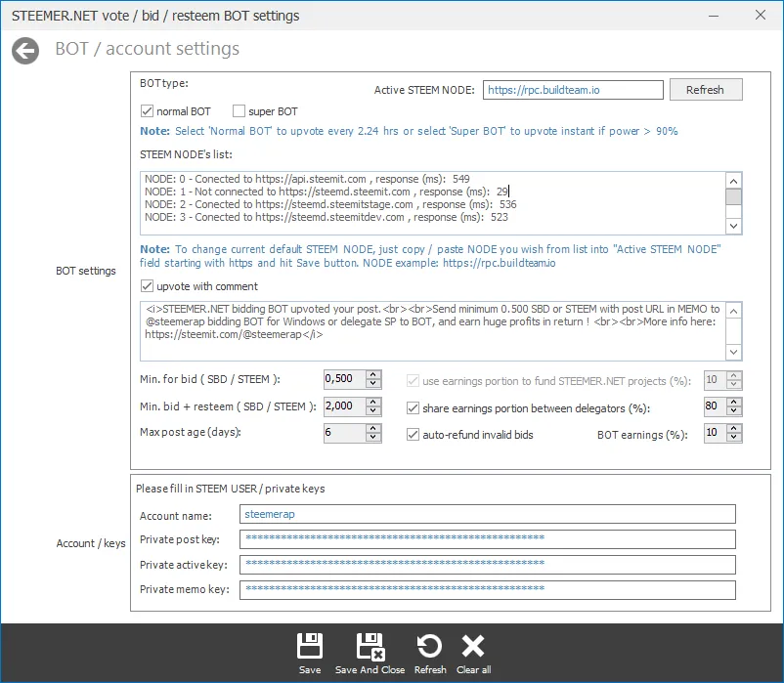Screen dimensions: 784x683
Task: Click the Private post key field
Action: pos(488,539)
